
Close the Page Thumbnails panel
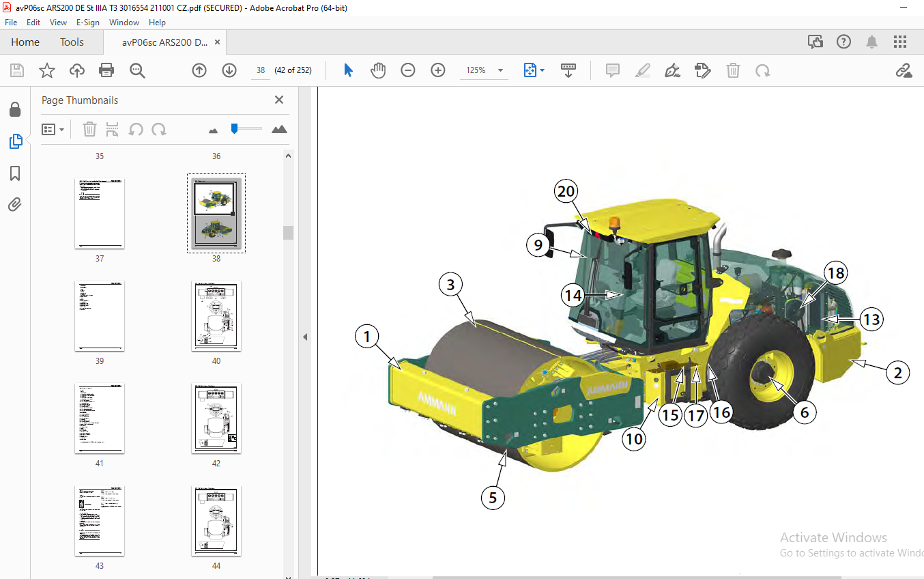278,100
